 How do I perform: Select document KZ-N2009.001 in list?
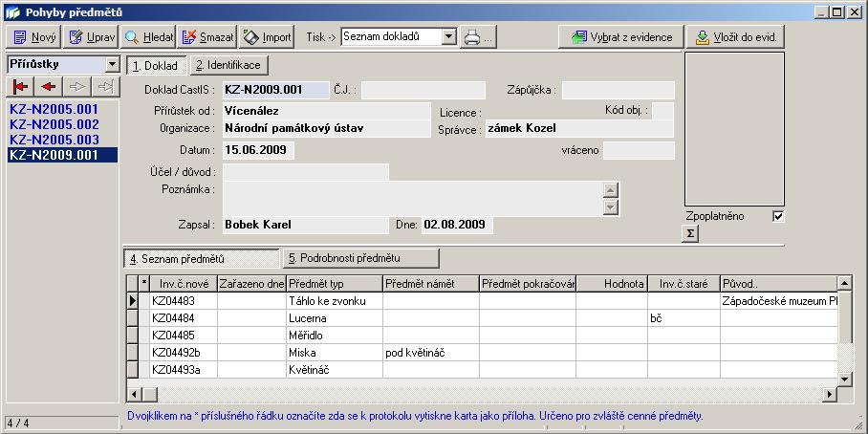(x=62, y=155)
